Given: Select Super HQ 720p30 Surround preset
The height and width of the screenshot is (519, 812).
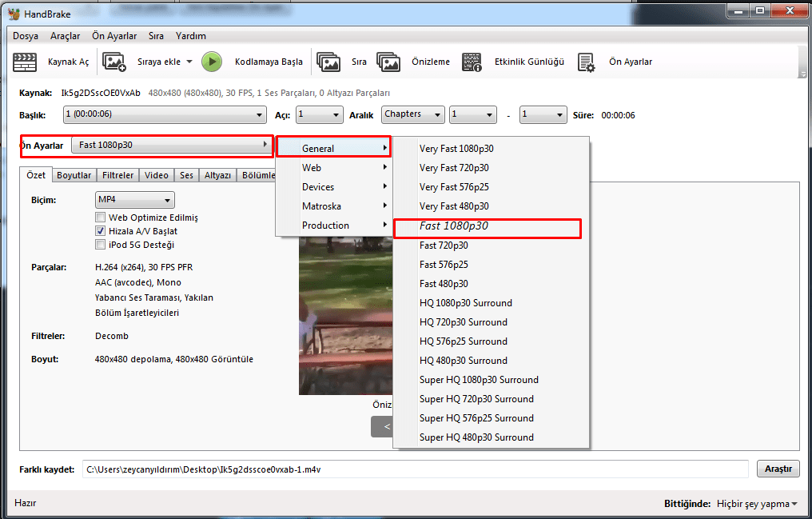Looking at the screenshot, I should tap(491, 398).
